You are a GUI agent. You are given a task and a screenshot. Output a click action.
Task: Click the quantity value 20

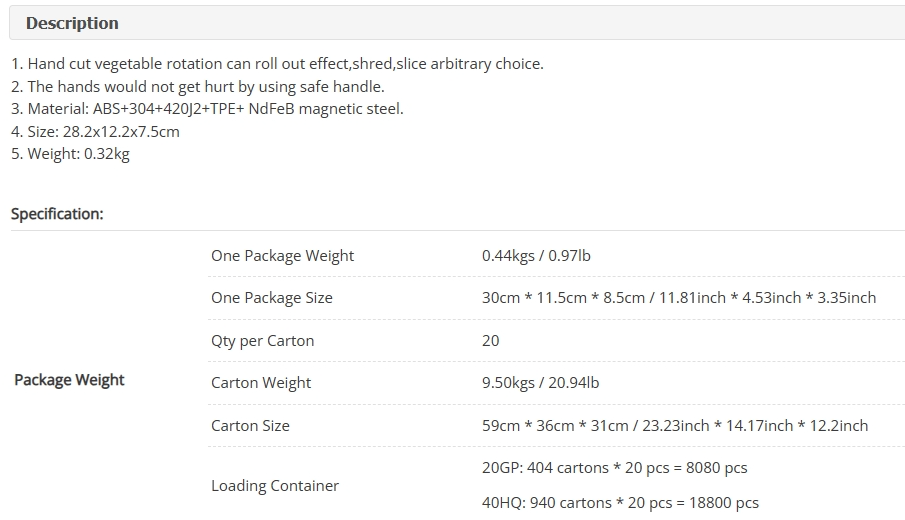click(491, 341)
